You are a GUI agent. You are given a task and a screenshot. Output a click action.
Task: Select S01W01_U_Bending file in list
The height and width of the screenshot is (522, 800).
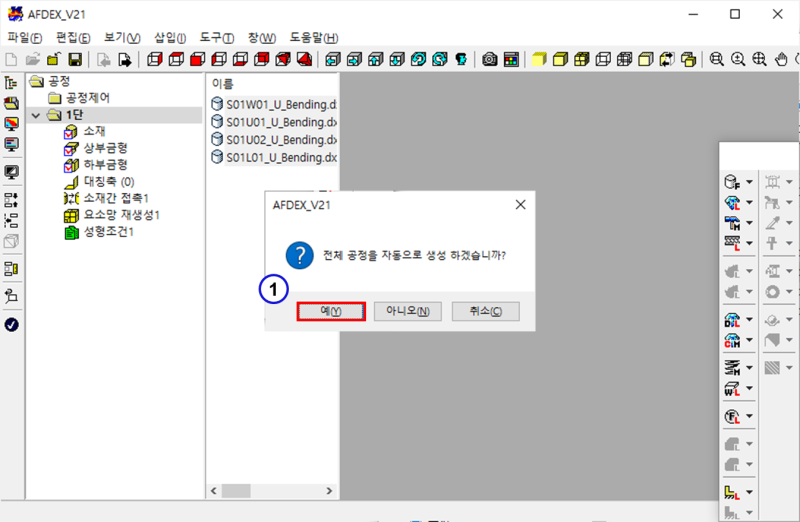280,104
